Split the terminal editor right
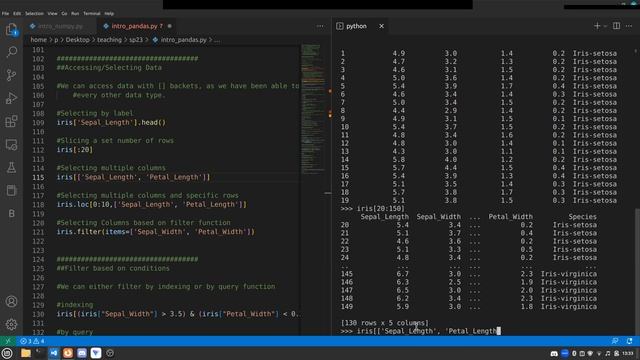Image resolution: width=640 pixels, height=360 pixels. point(616,26)
